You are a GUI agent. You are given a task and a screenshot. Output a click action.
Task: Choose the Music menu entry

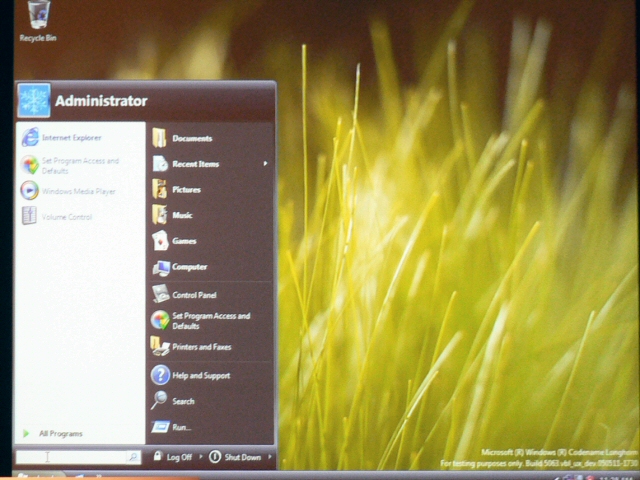pyautogui.click(x=182, y=215)
